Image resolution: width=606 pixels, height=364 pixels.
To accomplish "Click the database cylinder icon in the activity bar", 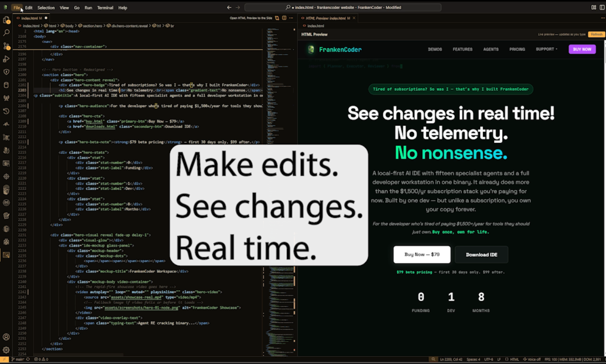I will (6, 85).
